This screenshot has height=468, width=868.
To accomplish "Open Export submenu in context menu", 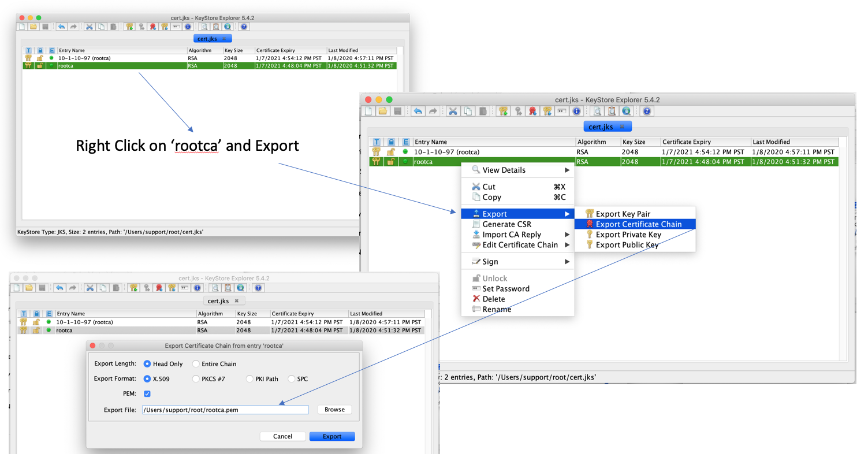I will [x=517, y=214].
